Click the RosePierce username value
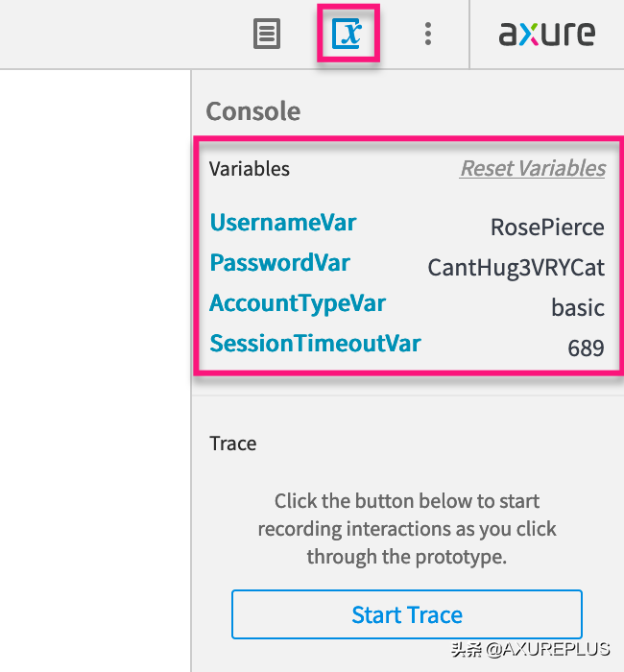The width and height of the screenshot is (624, 672). click(547, 228)
